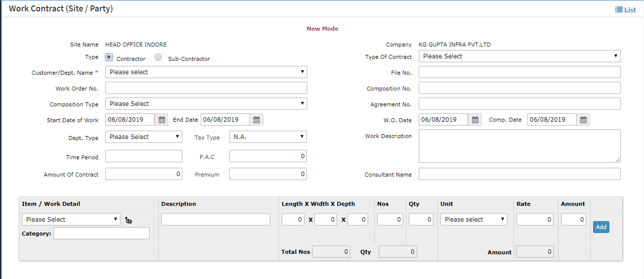Open the End Date calendar picker
The image size is (644, 279).
(x=257, y=120)
